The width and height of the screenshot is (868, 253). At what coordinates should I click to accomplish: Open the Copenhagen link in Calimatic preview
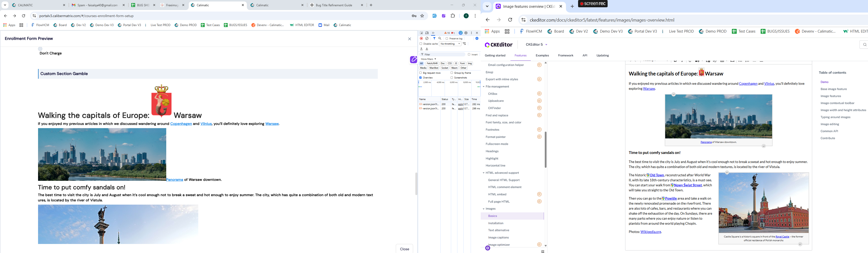[181, 124]
